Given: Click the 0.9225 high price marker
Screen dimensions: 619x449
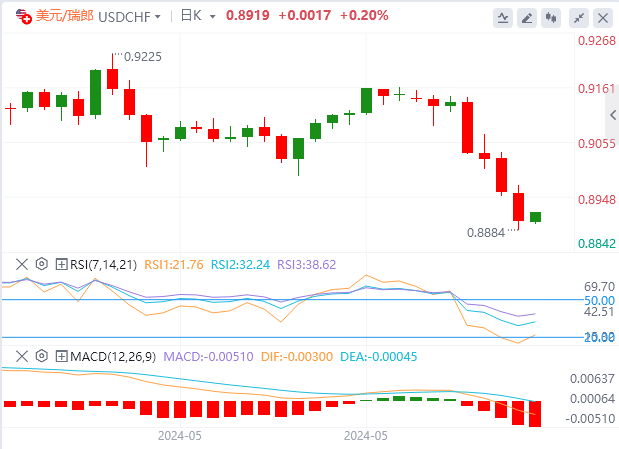Looking at the screenshot, I should click(x=141, y=57).
